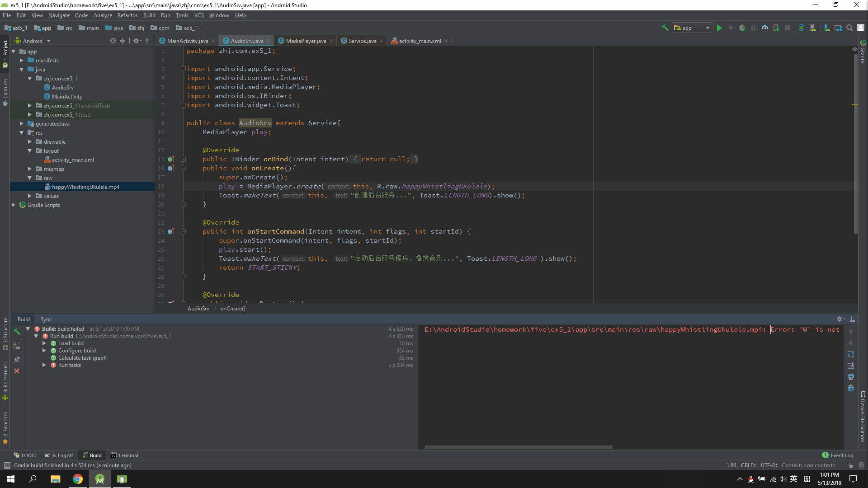The image size is (868, 488).
Task: Click the scroll from source target icon
Action: 113,41
